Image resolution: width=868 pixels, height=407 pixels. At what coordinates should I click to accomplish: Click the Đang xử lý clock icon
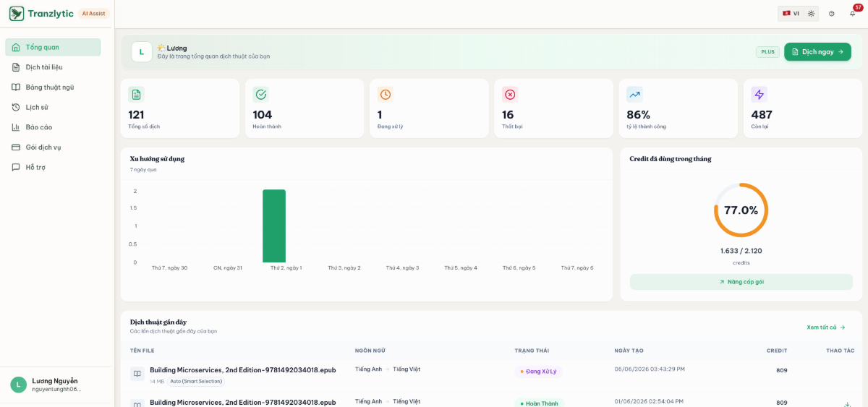386,95
